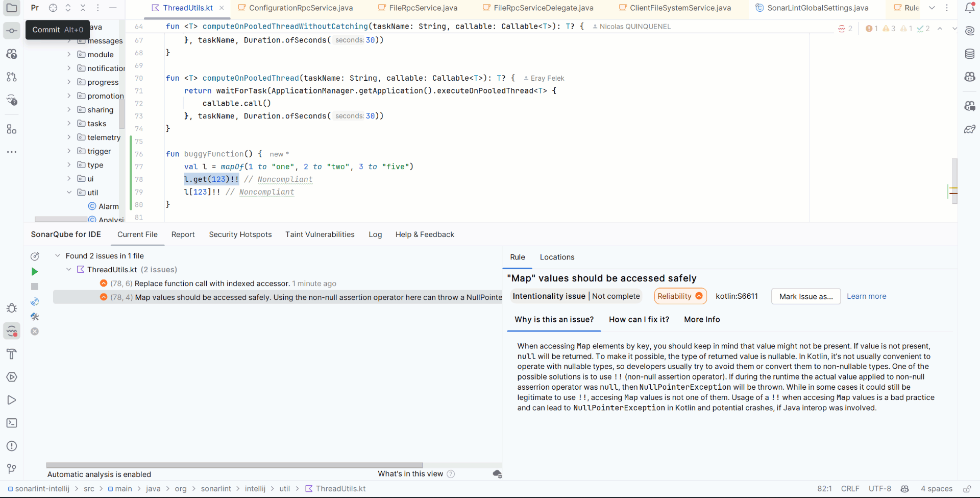Screen dimensions: 980x498
Task: Open the Build hammer tool window
Action: click(x=12, y=354)
